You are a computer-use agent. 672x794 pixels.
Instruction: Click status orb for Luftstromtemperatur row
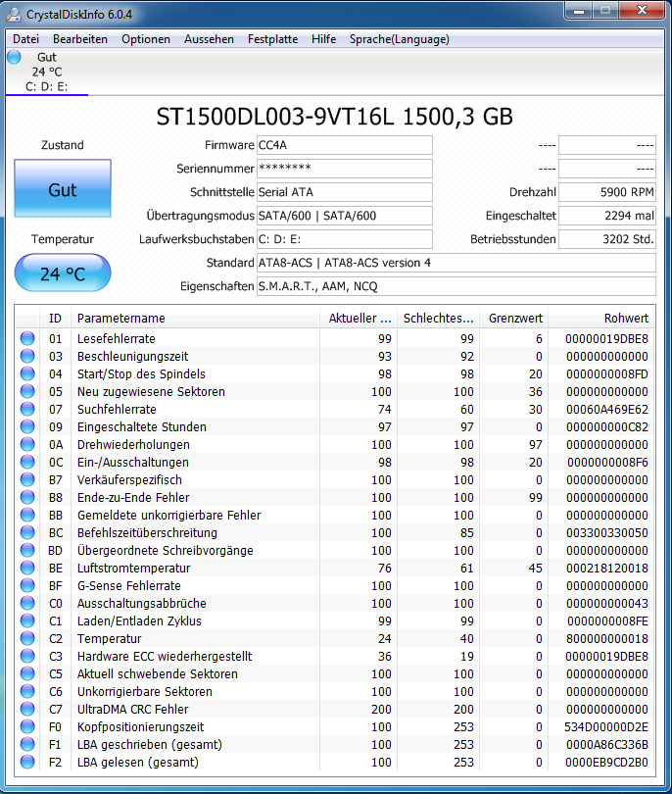pos(27,568)
